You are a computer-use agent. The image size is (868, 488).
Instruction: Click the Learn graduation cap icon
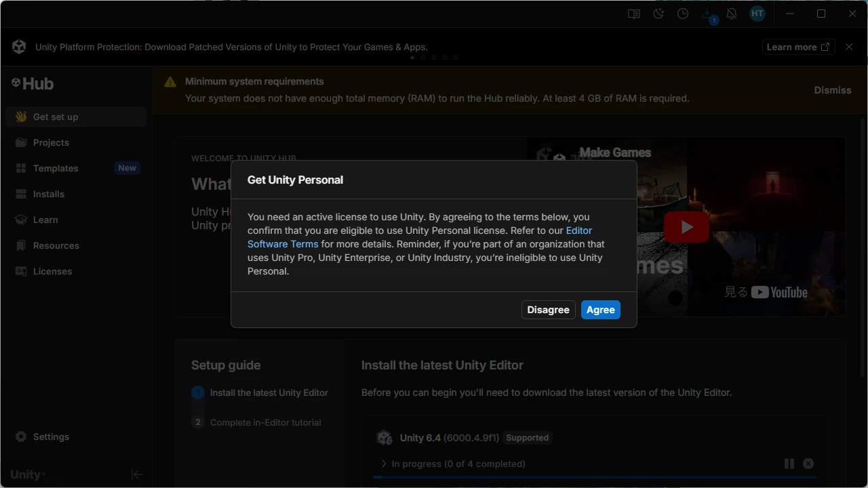click(21, 220)
